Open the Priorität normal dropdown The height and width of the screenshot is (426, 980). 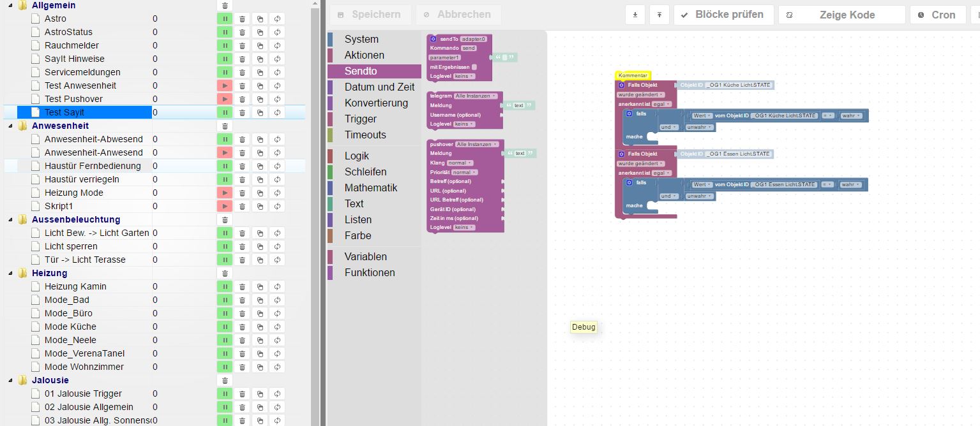(x=465, y=172)
